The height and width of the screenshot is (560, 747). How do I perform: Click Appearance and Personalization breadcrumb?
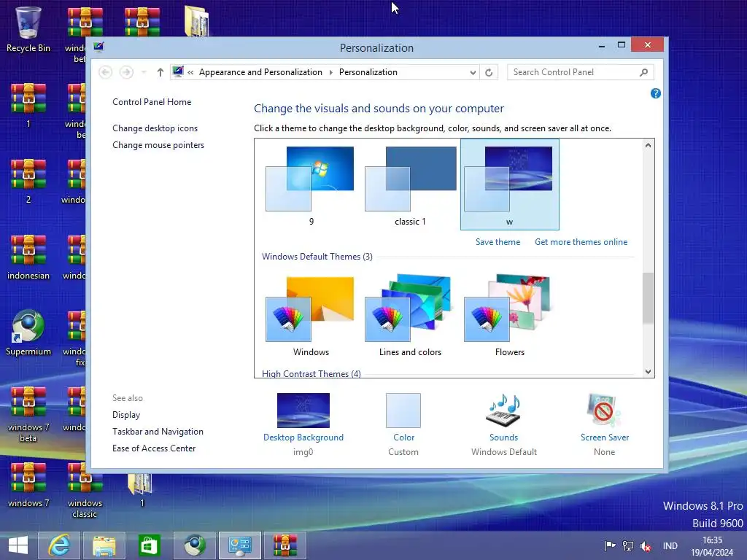pyautogui.click(x=260, y=72)
